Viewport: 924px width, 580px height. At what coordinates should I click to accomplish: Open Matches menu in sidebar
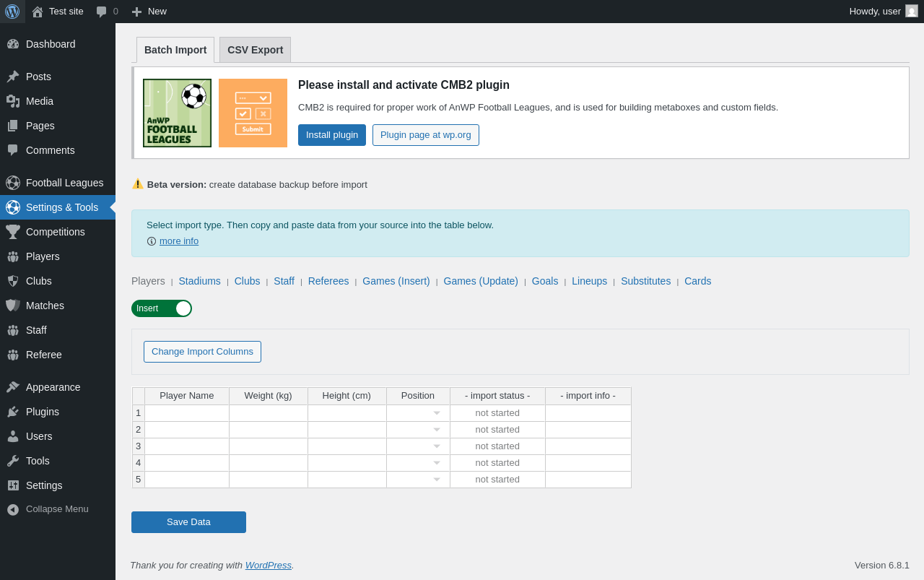[x=58, y=306]
